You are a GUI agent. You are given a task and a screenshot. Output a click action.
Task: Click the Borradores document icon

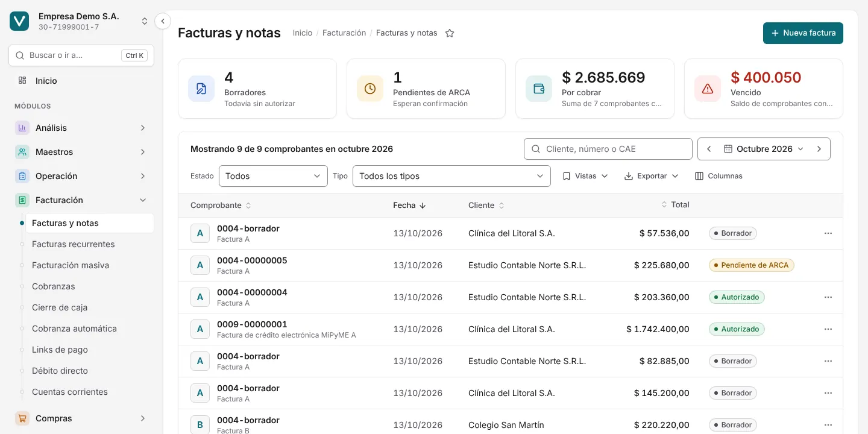coord(201,89)
